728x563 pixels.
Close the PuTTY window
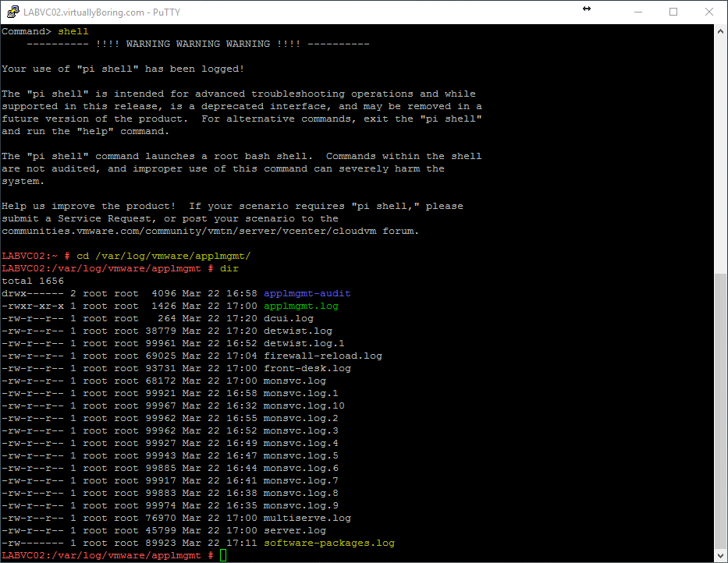[709, 12]
